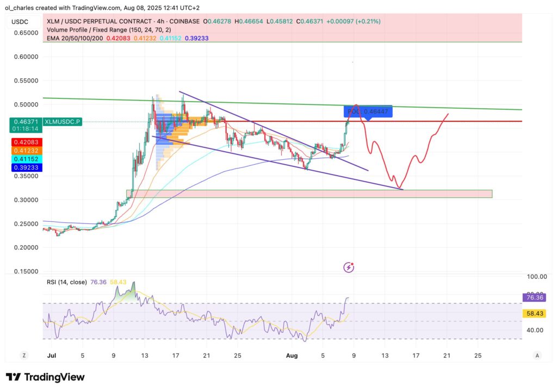Click the Z timezone button on the axis
This screenshot has height=392, width=557.
pos(23,355)
